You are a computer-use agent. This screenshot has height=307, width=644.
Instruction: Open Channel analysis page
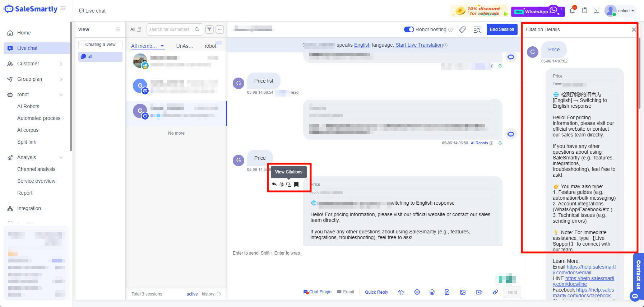tap(36, 169)
